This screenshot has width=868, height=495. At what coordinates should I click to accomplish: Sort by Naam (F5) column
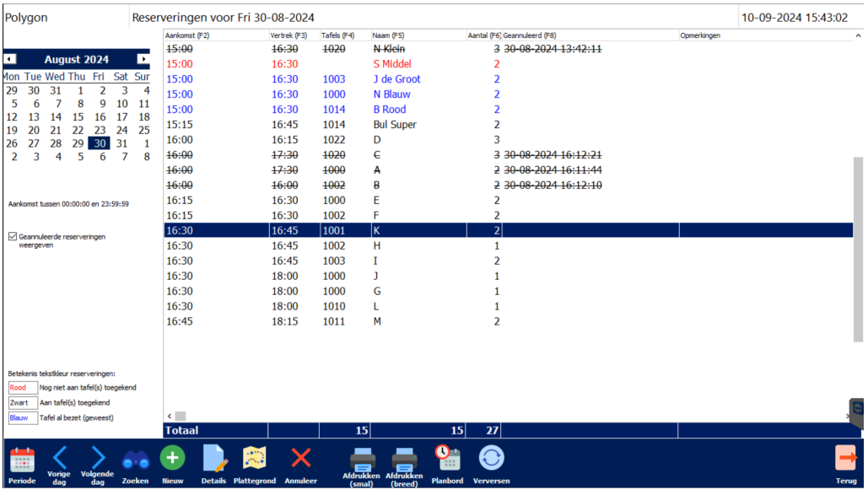[x=418, y=35]
